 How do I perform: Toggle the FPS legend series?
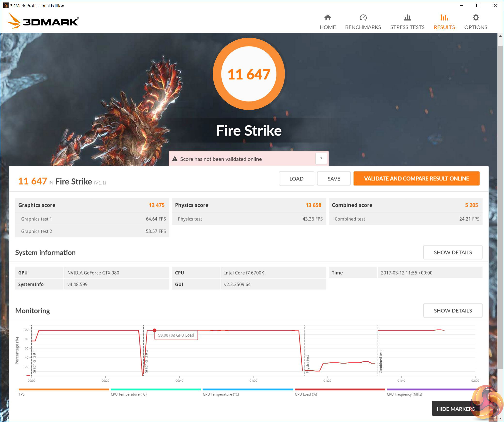(22, 394)
